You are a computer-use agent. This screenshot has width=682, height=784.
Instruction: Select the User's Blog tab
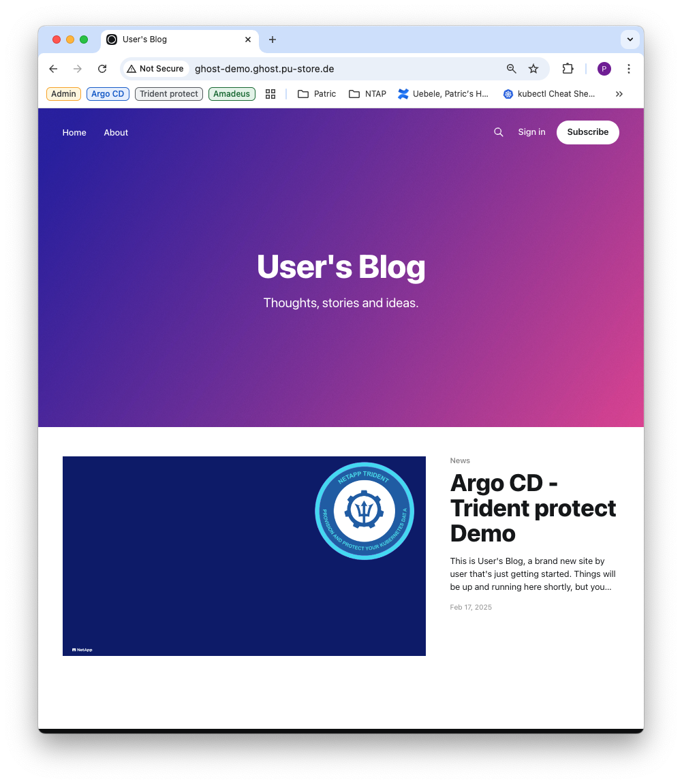(179, 40)
